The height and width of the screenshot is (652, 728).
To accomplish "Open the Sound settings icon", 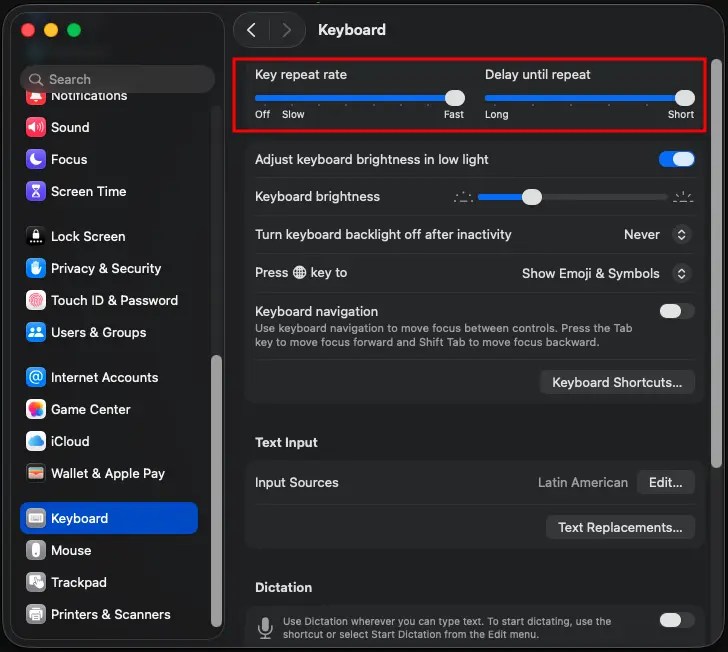I will point(36,127).
